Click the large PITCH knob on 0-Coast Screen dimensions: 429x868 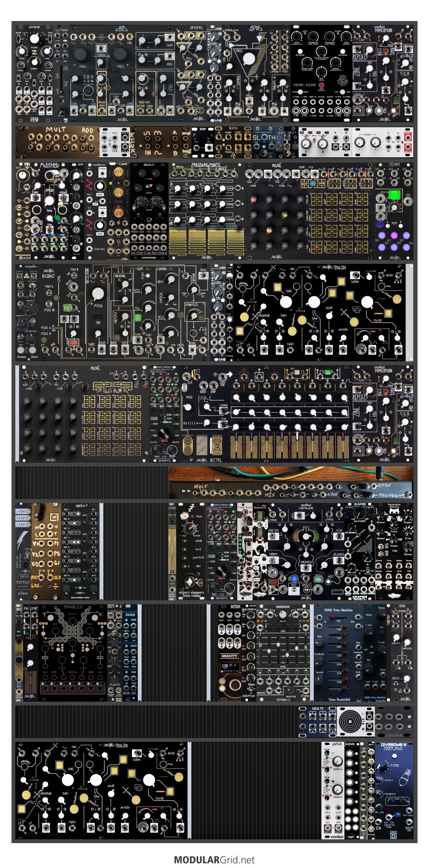coord(98,294)
